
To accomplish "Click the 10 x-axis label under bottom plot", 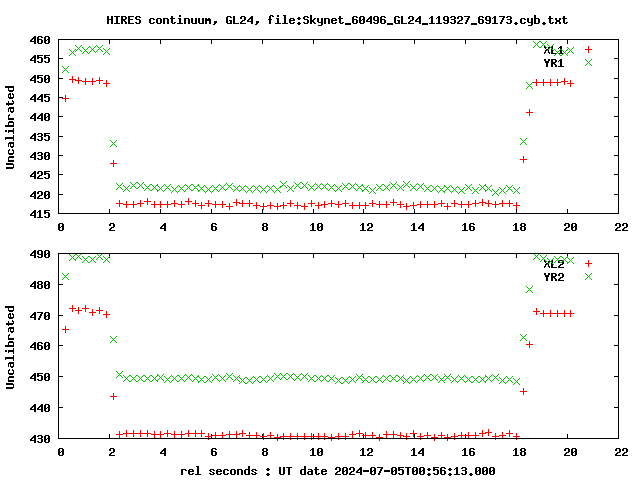I will (x=316, y=452).
